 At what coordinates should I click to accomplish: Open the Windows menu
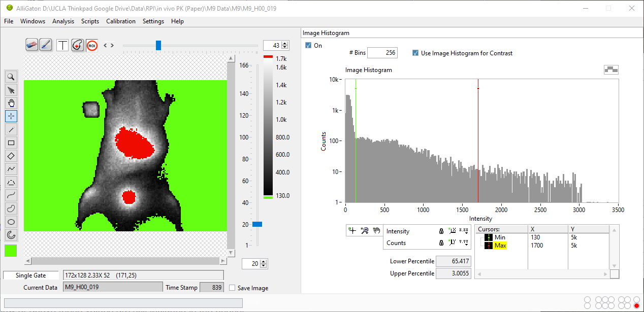pyautogui.click(x=33, y=21)
